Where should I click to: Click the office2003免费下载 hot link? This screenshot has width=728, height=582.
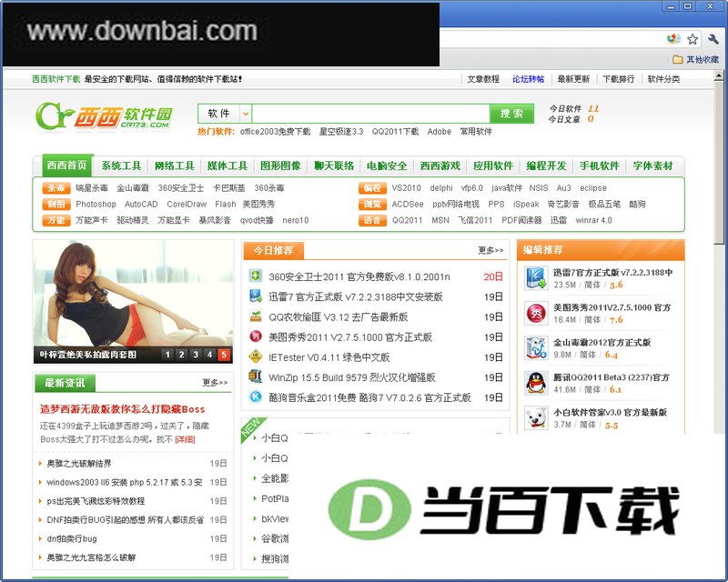(275, 131)
